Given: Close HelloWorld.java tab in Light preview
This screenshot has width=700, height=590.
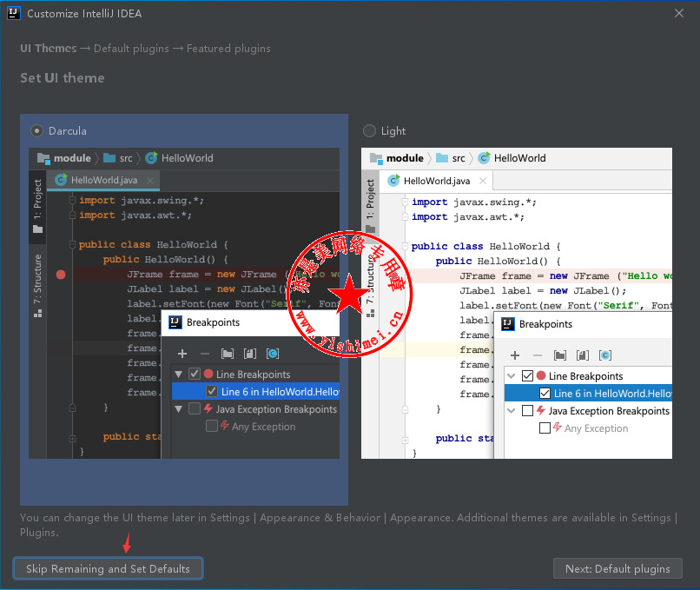Looking at the screenshot, I should 483,181.
